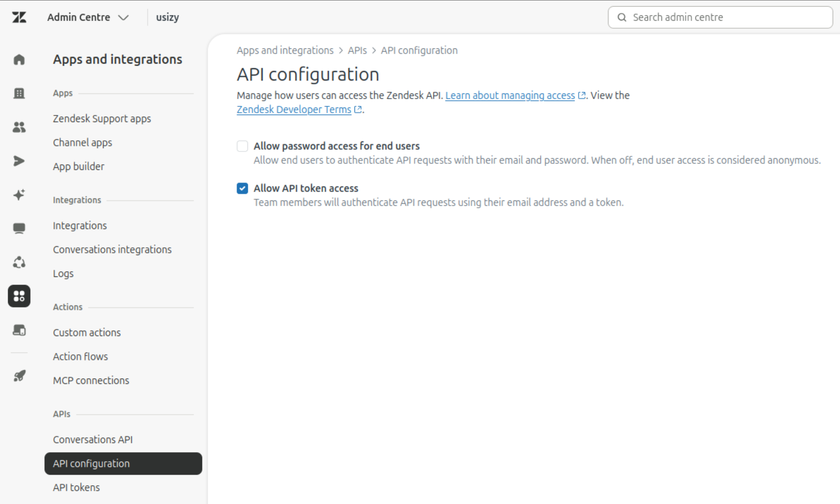Open the People sidebar icon
Screen dimensions: 840x504
[19, 127]
